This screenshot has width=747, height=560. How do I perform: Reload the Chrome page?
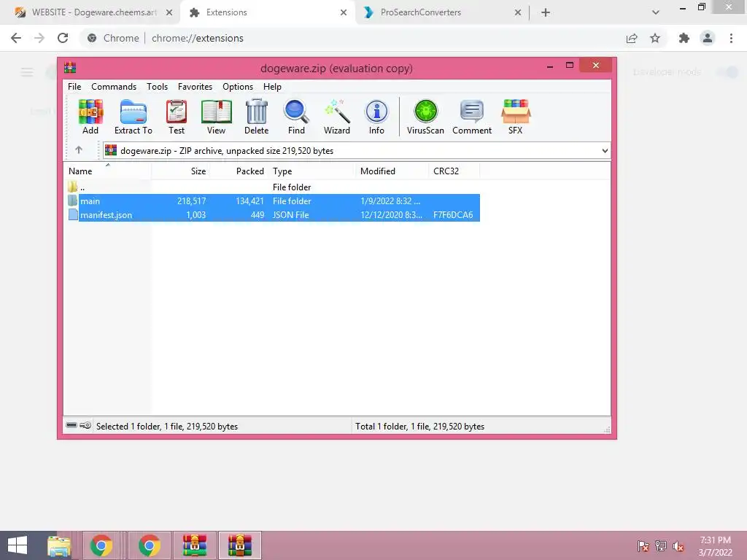coord(63,38)
